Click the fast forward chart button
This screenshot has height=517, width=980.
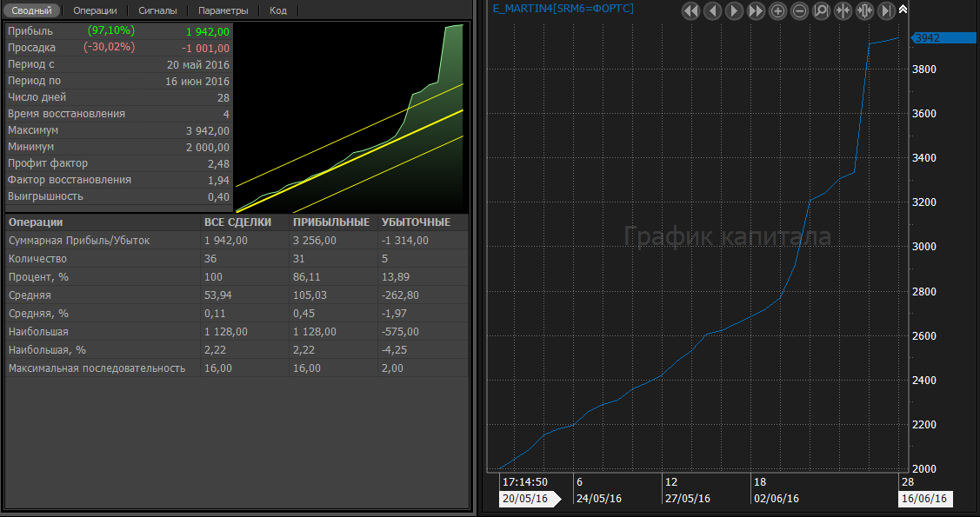(756, 10)
